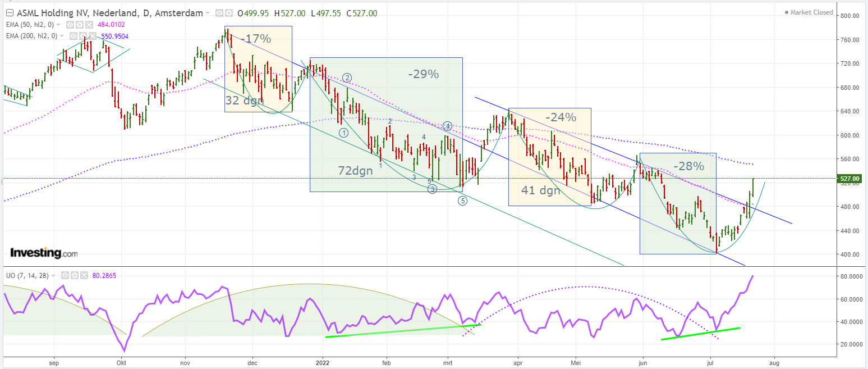Select the -29% text annotation

423,74
